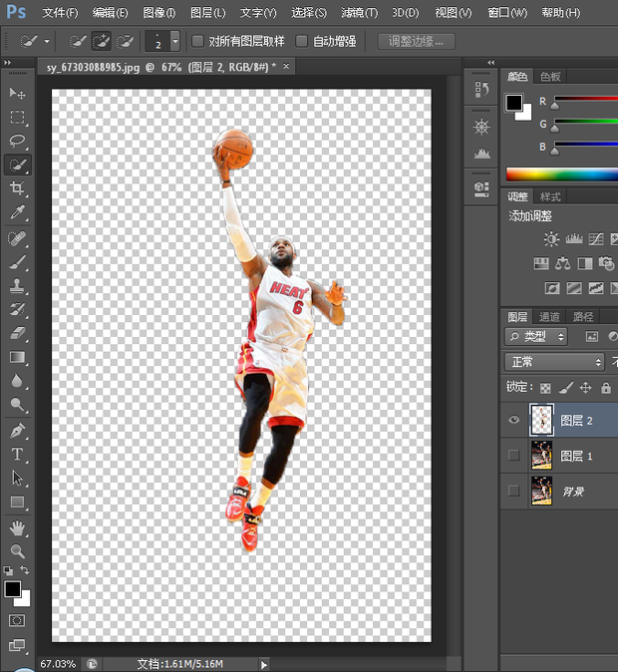Toggle Quick Mask mode
The width and height of the screenshot is (618, 672).
click(17, 620)
